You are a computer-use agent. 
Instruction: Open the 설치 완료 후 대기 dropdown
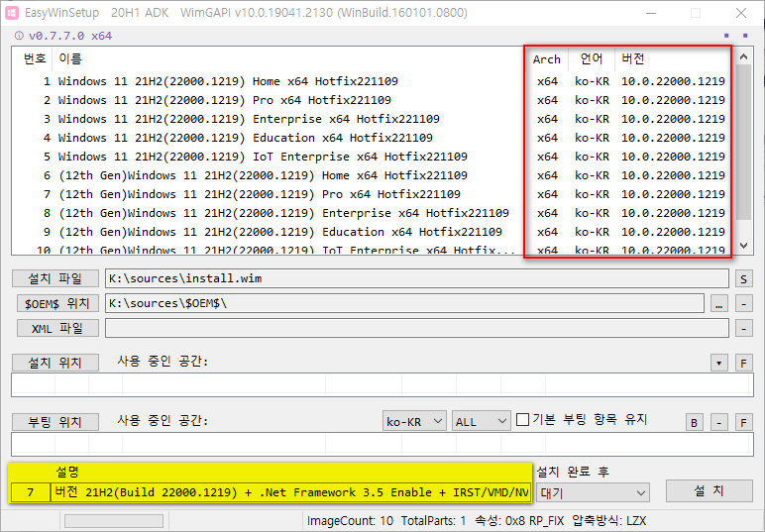click(x=593, y=492)
